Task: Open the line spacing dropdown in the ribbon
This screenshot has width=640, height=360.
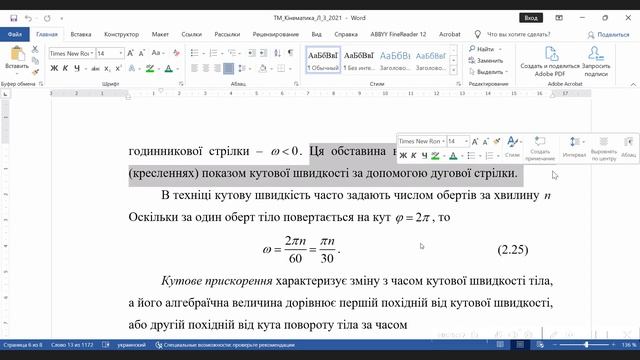Action: (250, 69)
